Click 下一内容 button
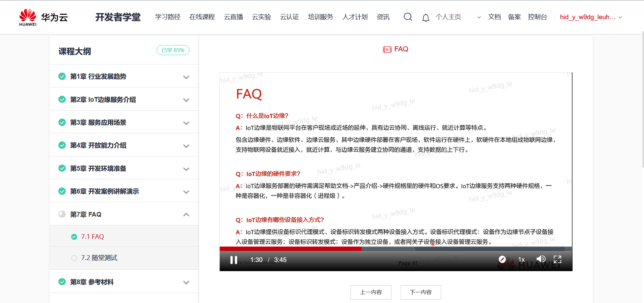The width and height of the screenshot is (644, 303). point(421,292)
